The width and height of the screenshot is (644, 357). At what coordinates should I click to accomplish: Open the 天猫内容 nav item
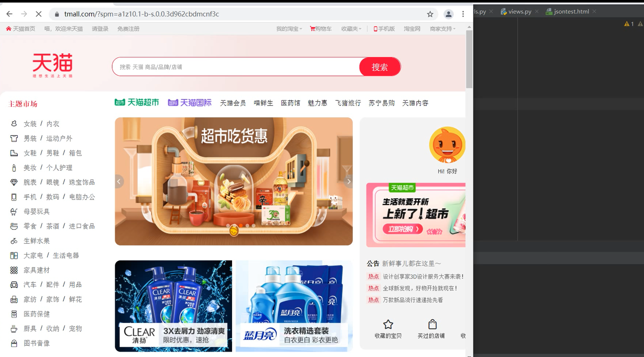click(x=415, y=103)
